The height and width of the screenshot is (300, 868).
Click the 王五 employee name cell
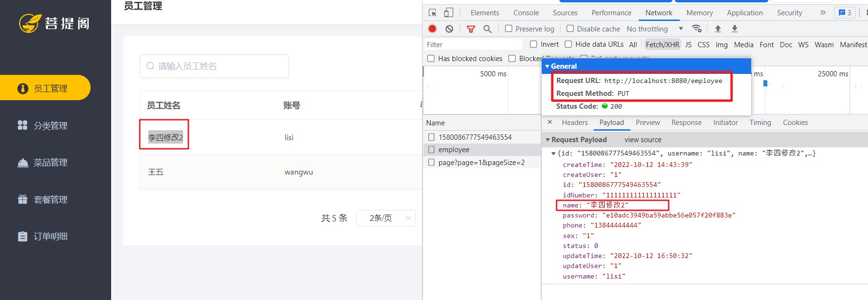pyautogui.click(x=156, y=172)
